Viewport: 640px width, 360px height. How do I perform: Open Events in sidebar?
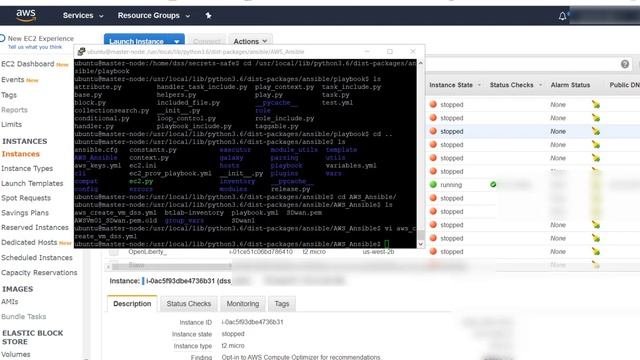13,80
